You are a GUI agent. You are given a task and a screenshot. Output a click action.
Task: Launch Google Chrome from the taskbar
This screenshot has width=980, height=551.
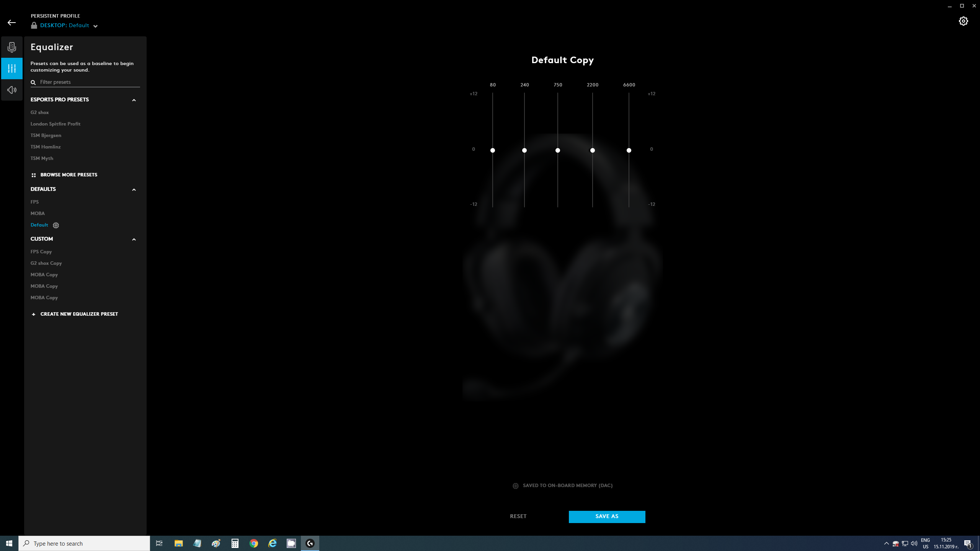pyautogui.click(x=254, y=543)
